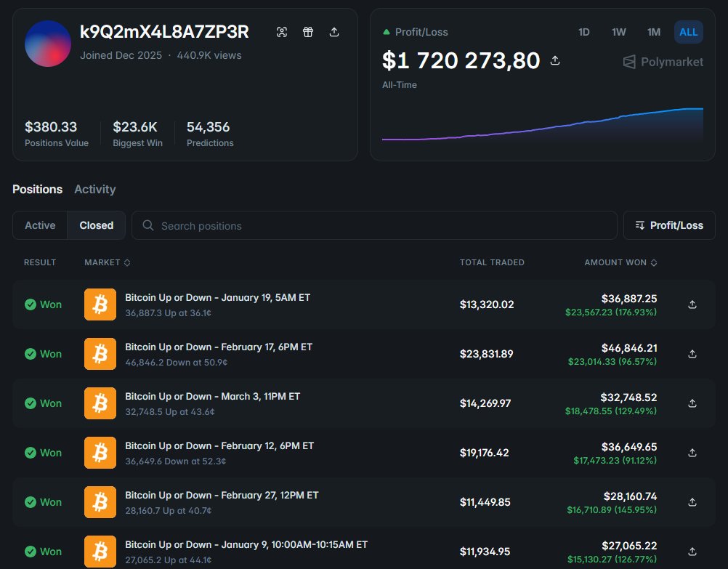Click the $19,176.42 total traded value

click(485, 453)
